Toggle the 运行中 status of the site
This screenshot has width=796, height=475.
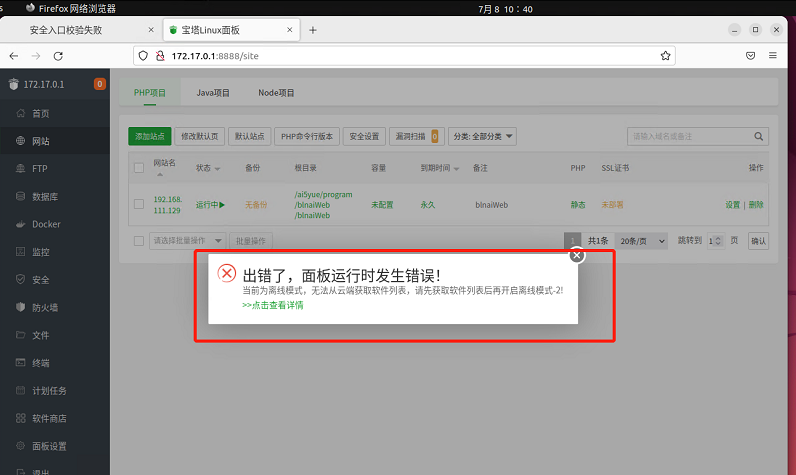pos(210,205)
